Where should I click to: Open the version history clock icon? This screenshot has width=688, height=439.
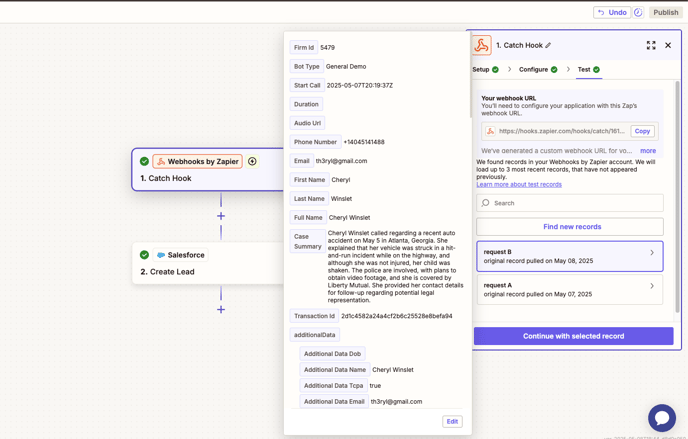click(x=638, y=13)
